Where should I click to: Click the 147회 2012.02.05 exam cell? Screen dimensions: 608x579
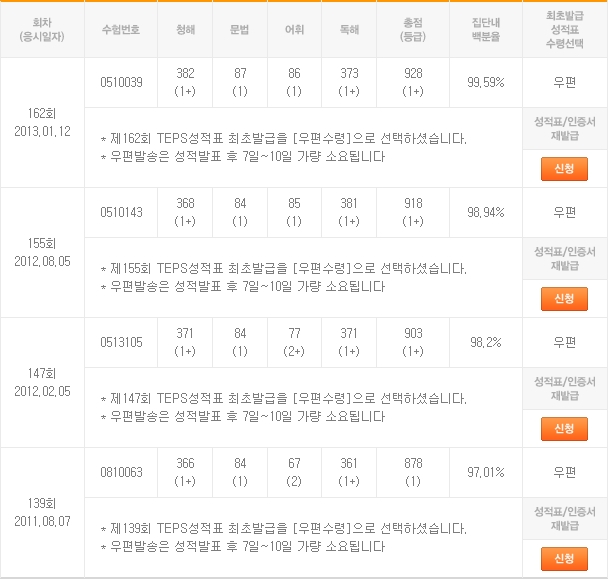[x=43, y=382]
